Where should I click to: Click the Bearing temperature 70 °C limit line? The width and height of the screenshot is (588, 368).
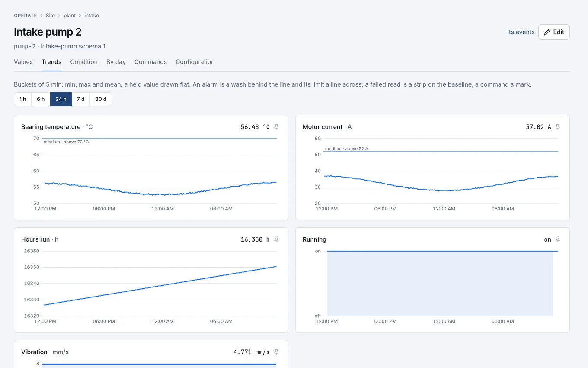159,139
